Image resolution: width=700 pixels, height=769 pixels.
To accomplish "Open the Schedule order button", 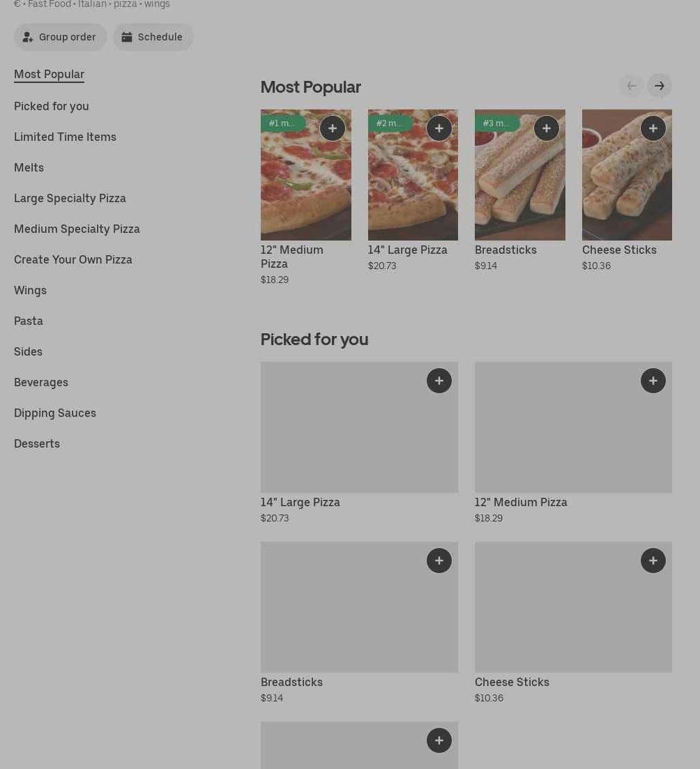I will tap(153, 37).
